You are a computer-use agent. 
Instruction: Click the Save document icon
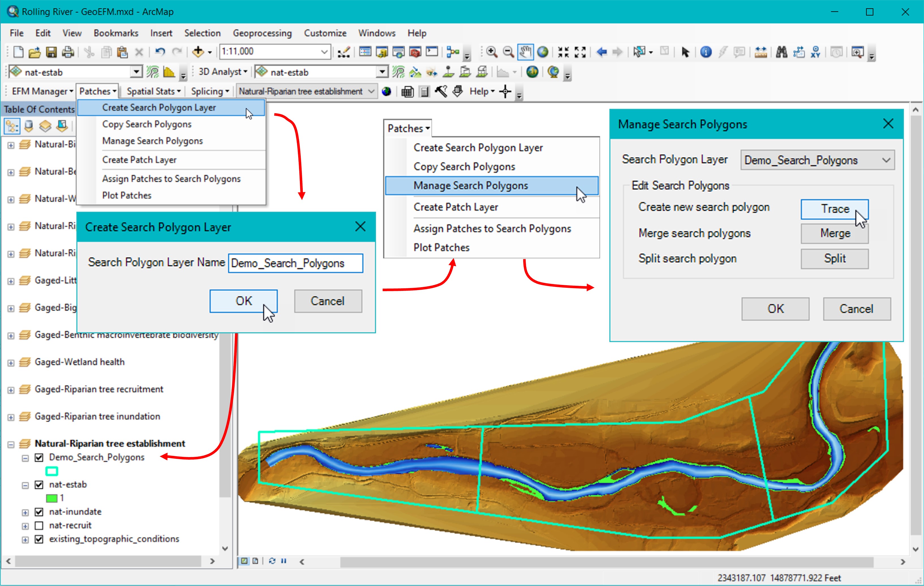pos(51,52)
